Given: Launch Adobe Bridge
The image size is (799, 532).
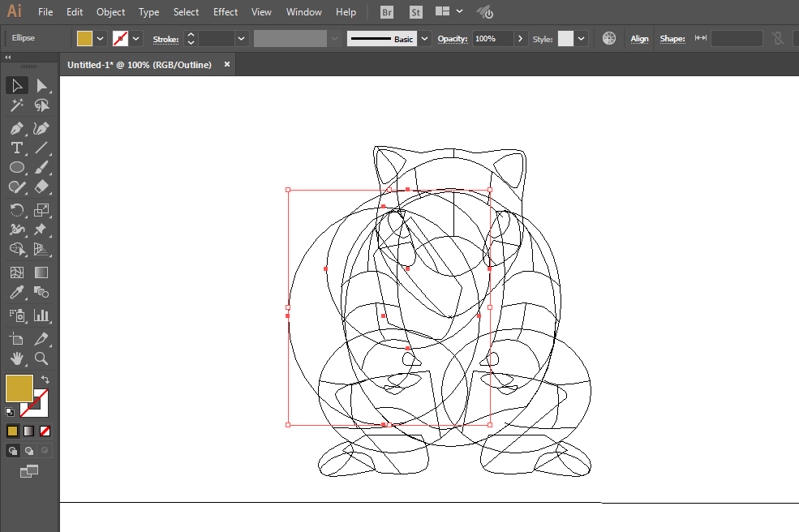Looking at the screenshot, I should point(387,12).
